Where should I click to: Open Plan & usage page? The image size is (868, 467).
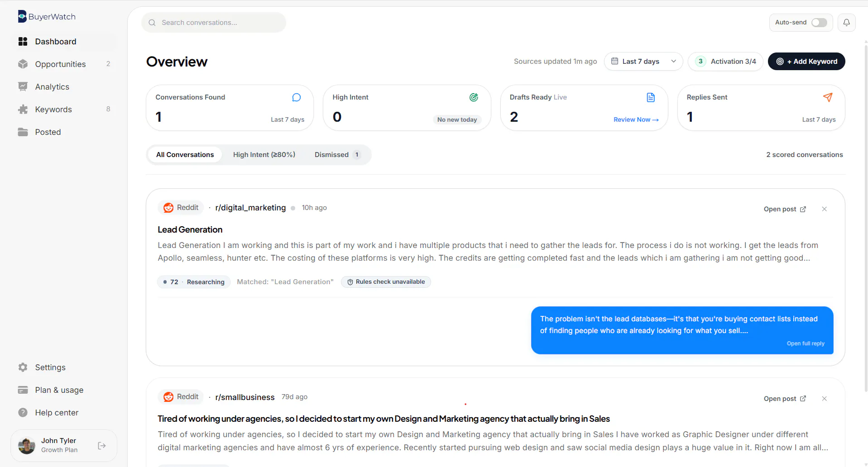[x=64, y=390]
